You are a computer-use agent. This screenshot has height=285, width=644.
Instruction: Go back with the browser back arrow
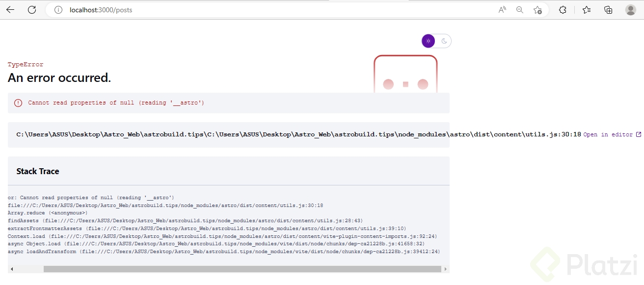[x=10, y=10]
